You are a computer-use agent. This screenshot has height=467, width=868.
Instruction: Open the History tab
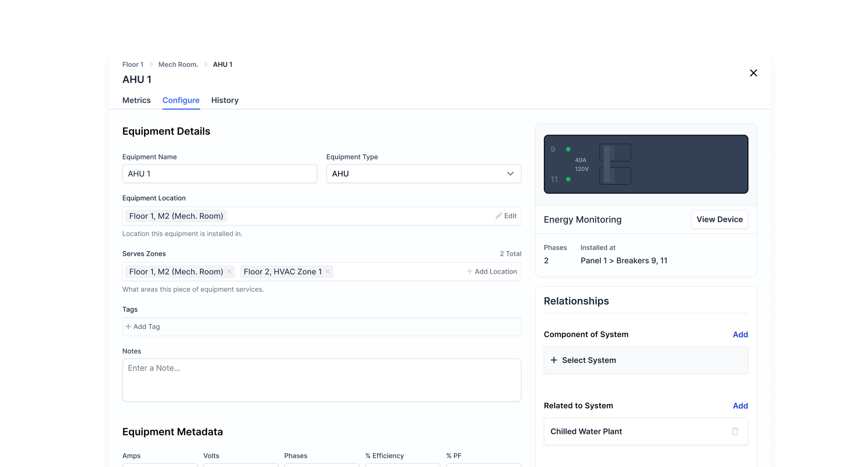click(225, 100)
